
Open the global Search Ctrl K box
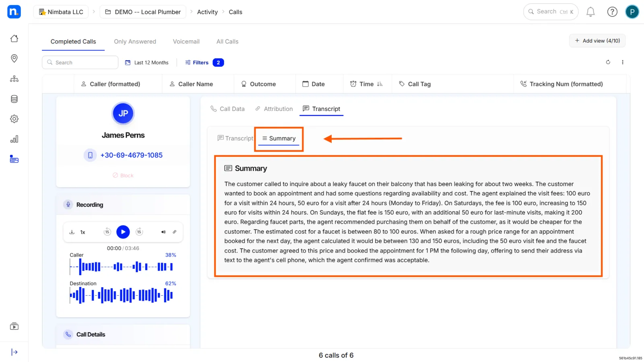pos(551,12)
